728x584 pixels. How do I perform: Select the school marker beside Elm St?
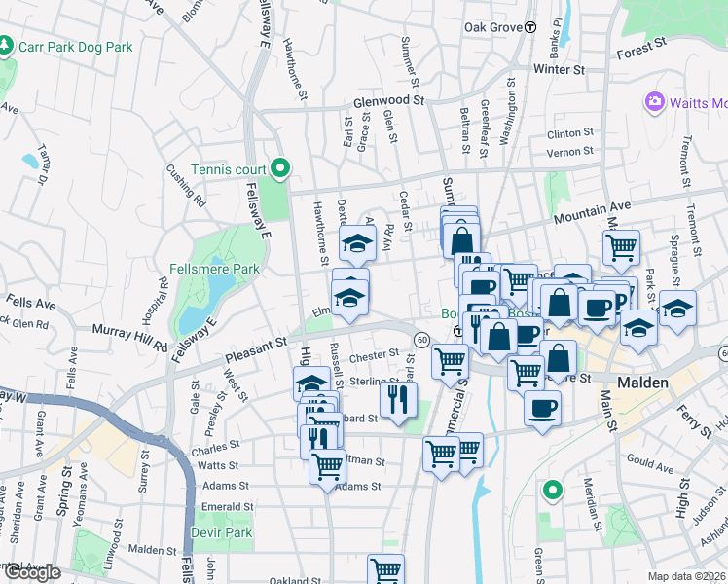pos(350,299)
